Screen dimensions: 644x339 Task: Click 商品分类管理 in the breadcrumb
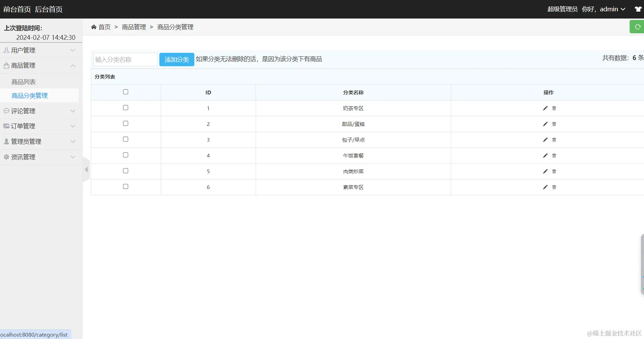coord(175,27)
